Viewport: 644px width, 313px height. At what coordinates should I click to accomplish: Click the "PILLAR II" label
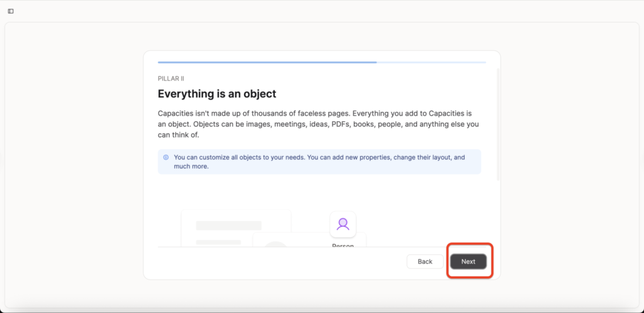point(170,78)
